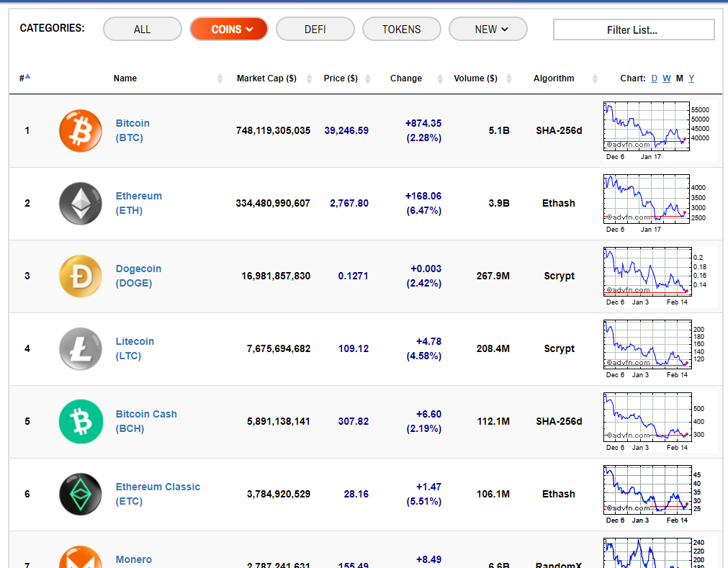This screenshot has width=728, height=568.
Task: Click Ethereum Classic price 28.16
Action: [356, 495]
